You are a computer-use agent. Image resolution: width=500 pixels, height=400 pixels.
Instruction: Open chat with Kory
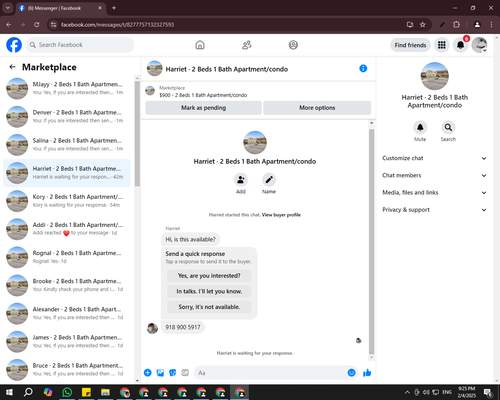[67, 201]
